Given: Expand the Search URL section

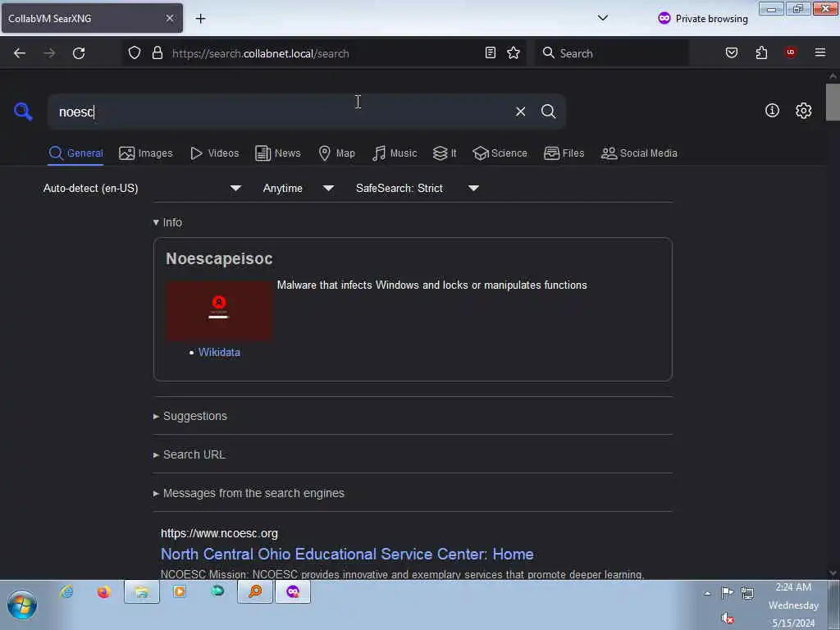Looking at the screenshot, I should point(189,454).
